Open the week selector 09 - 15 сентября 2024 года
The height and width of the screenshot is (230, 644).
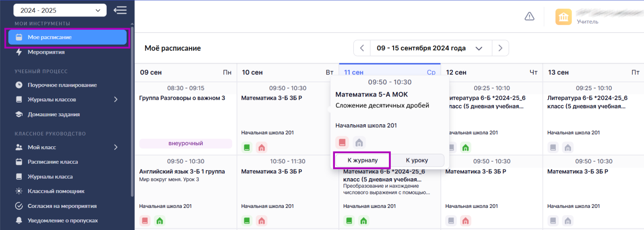pyautogui.click(x=431, y=48)
